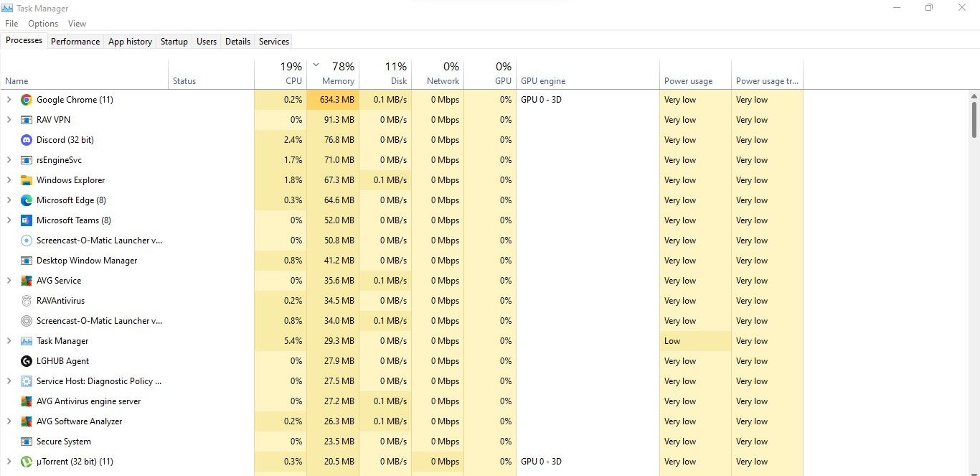The height and width of the screenshot is (476, 980).
Task: Sort by the GPU percentage column header
Action: pos(490,73)
